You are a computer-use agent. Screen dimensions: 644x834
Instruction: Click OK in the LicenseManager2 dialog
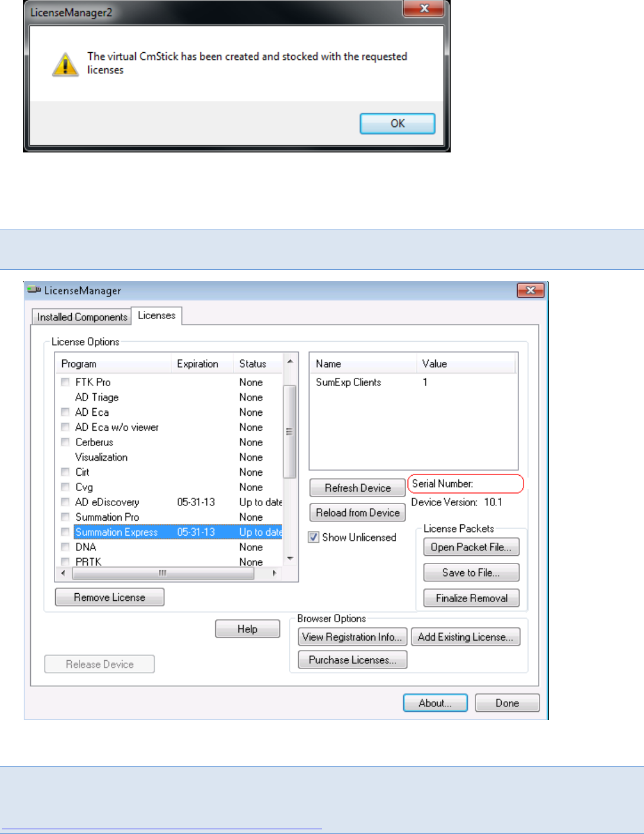(x=397, y=123)
